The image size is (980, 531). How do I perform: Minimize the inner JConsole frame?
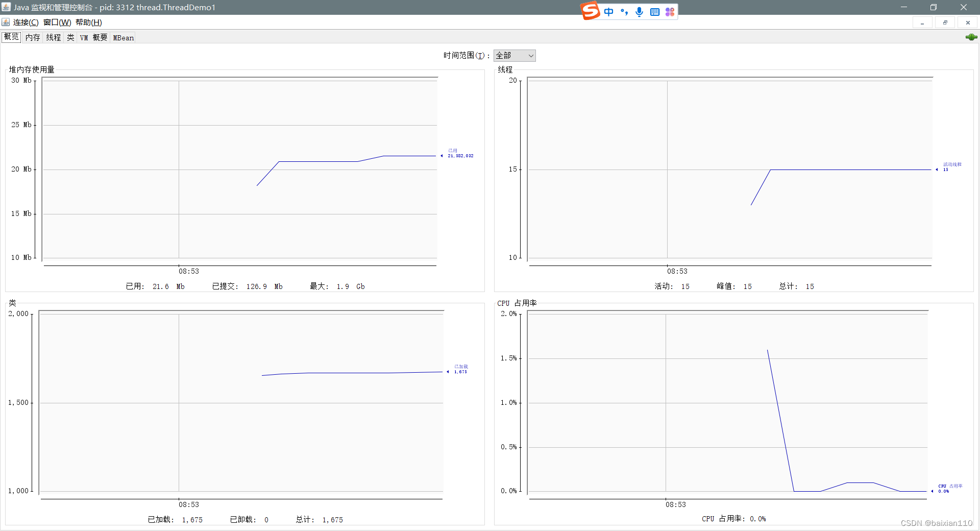click(x=922, y=22)
